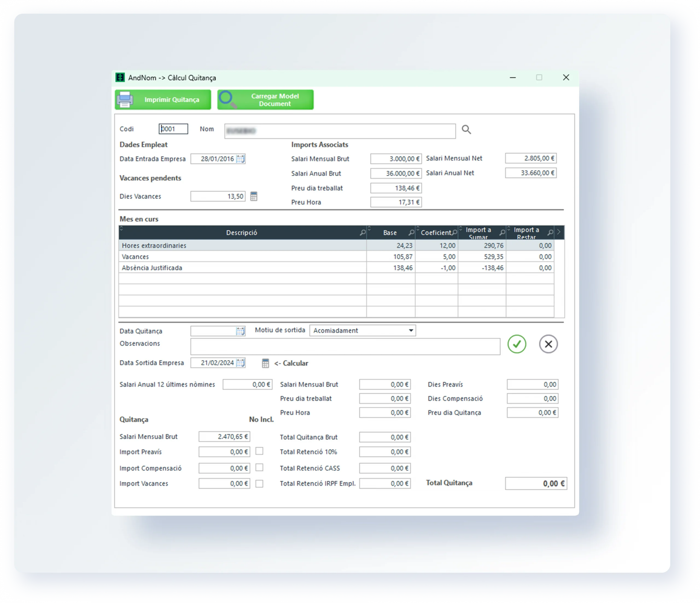Open calendar picker for Data Sortida Empresa
Screen dimensions: 700x603
[240, 363]
